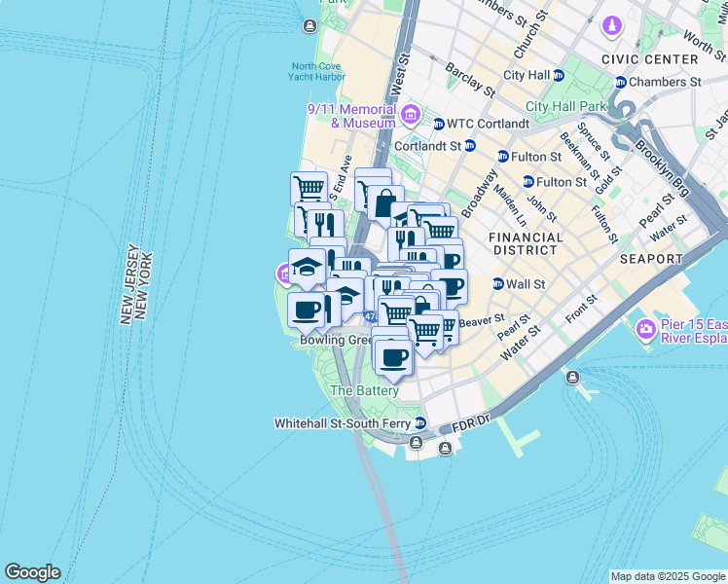Click shopping cart marker left of S End Ave
728x584 pixels.
click(309, 188)
